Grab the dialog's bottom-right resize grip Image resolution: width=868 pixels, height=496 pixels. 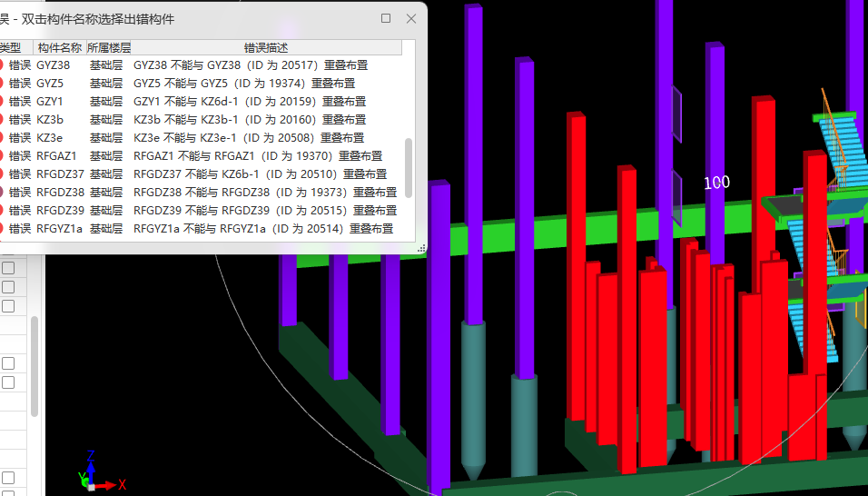[421, 249]
